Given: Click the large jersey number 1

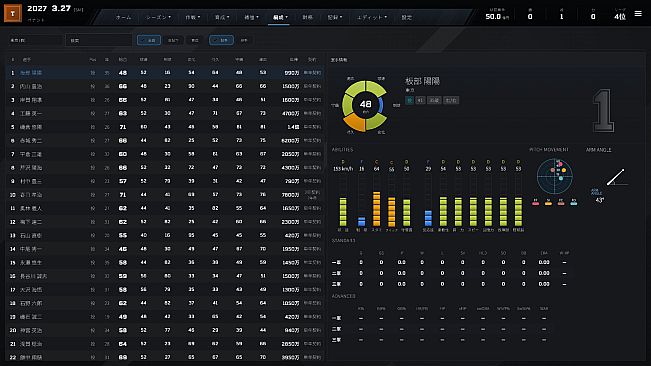Looking at the screenshot, I should tap(603, 110).
